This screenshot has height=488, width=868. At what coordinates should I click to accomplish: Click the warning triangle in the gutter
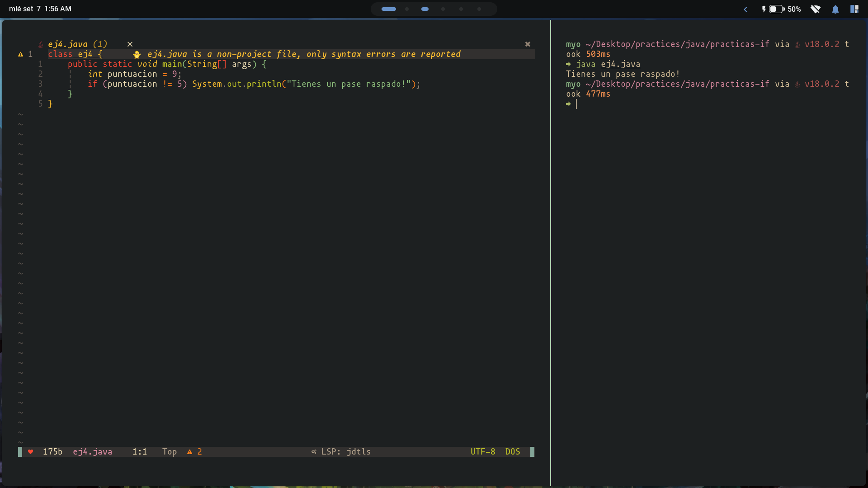pyautogui.click(x=20, y=54)
